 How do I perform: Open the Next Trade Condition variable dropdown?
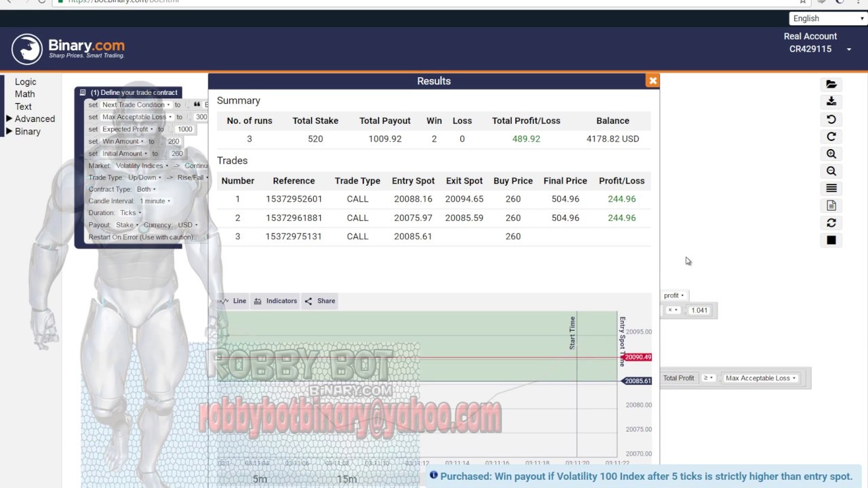point(136,105)
